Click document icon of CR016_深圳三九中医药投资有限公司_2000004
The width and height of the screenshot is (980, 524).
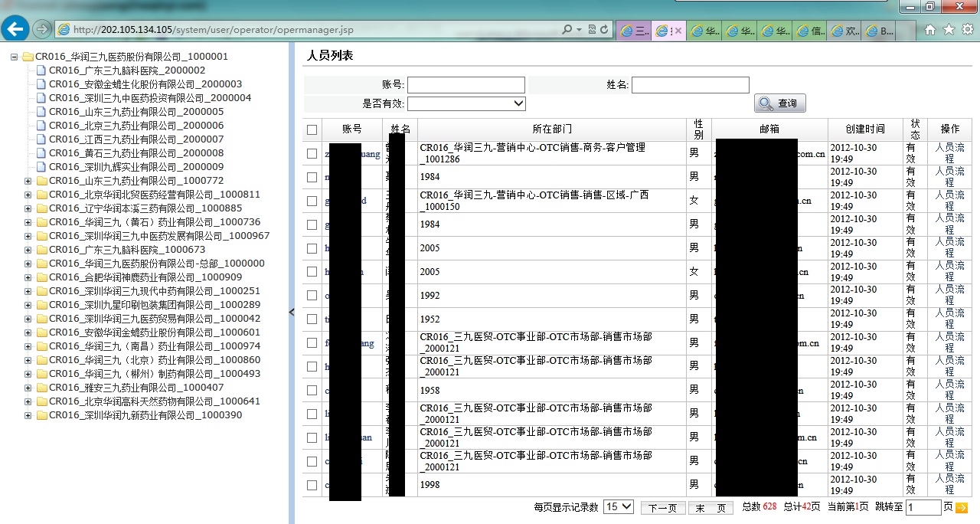pos(41,98)
